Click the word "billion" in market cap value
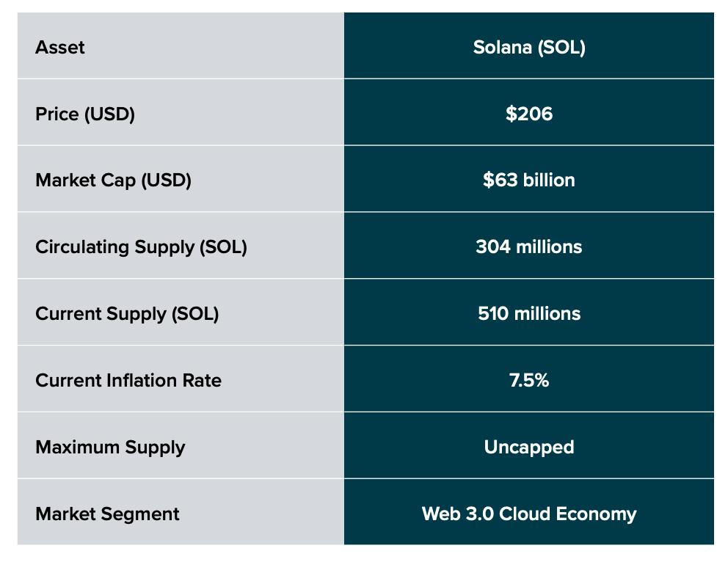Image resolution: width=728 pixels, height=562 pixels. 549,180
